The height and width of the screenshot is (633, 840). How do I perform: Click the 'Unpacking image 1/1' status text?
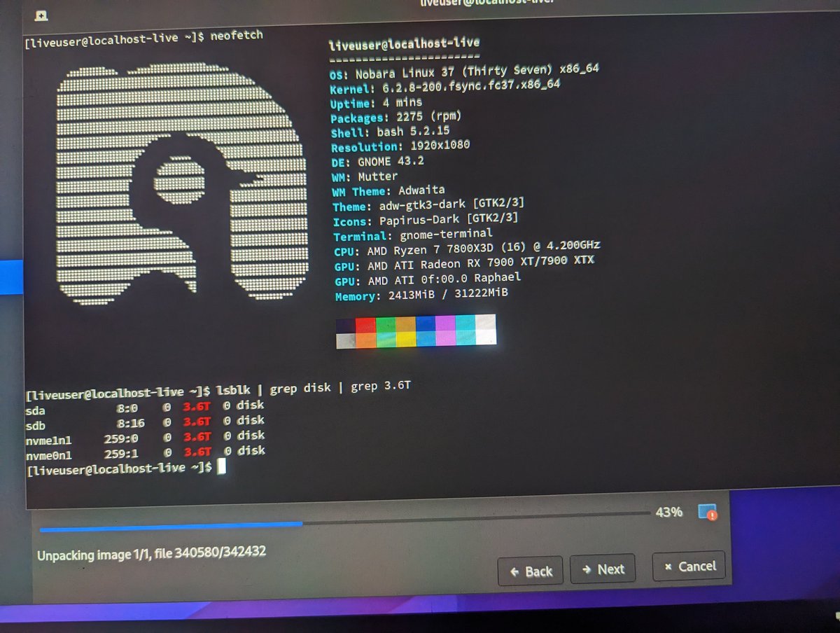point(151,553)
